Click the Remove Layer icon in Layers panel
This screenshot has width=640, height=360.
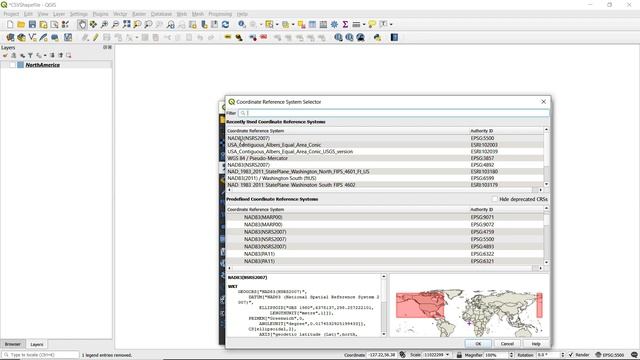coord(69,55)
